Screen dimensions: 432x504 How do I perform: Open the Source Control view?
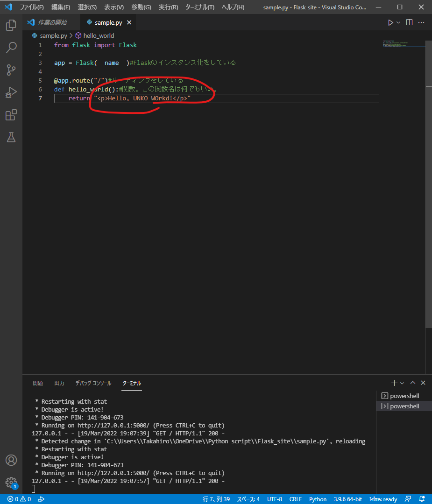point(11,70)
